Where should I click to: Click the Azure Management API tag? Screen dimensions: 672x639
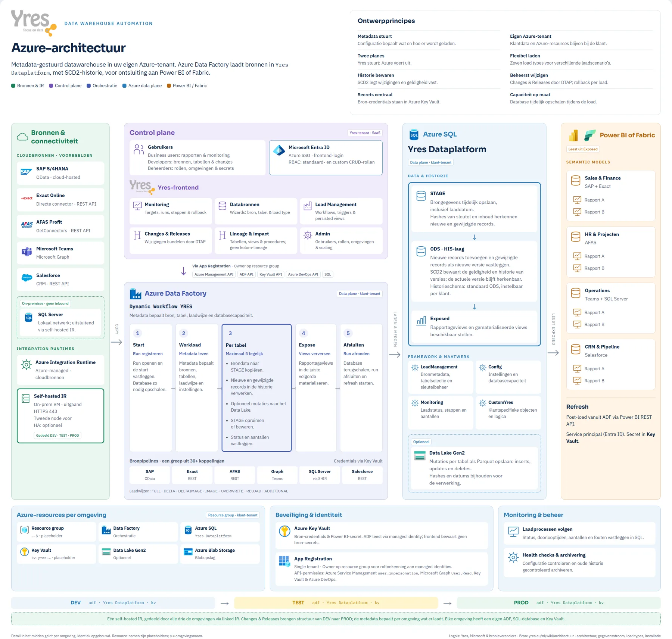(214, 274)
